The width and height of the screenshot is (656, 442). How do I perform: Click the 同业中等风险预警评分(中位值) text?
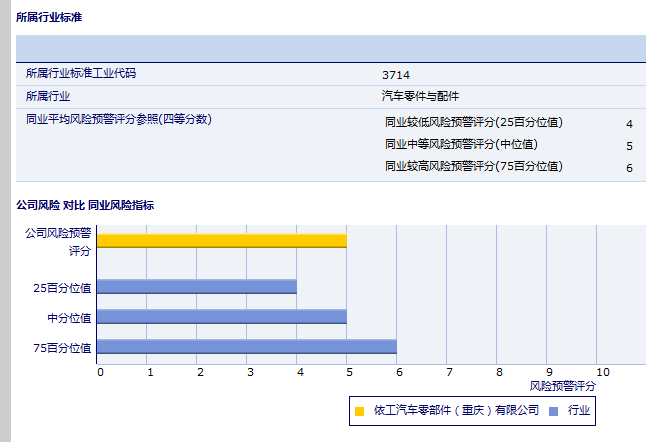[460, 145]
